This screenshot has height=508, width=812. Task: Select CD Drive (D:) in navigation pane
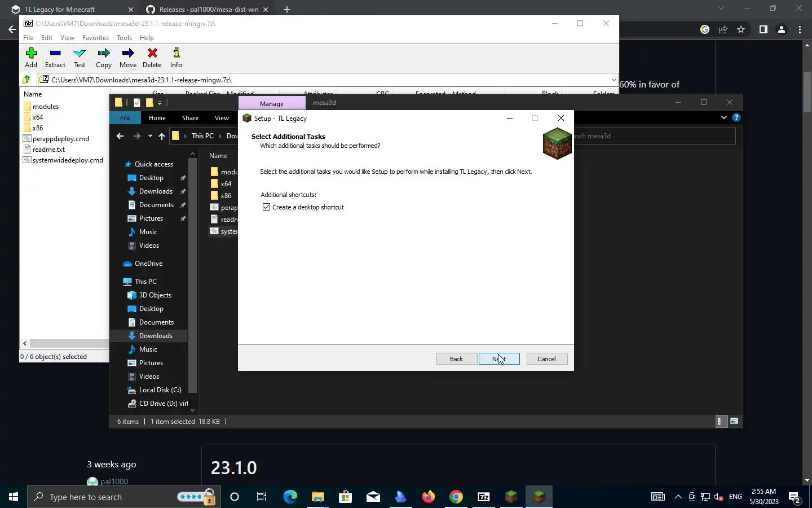coord(158,404)
